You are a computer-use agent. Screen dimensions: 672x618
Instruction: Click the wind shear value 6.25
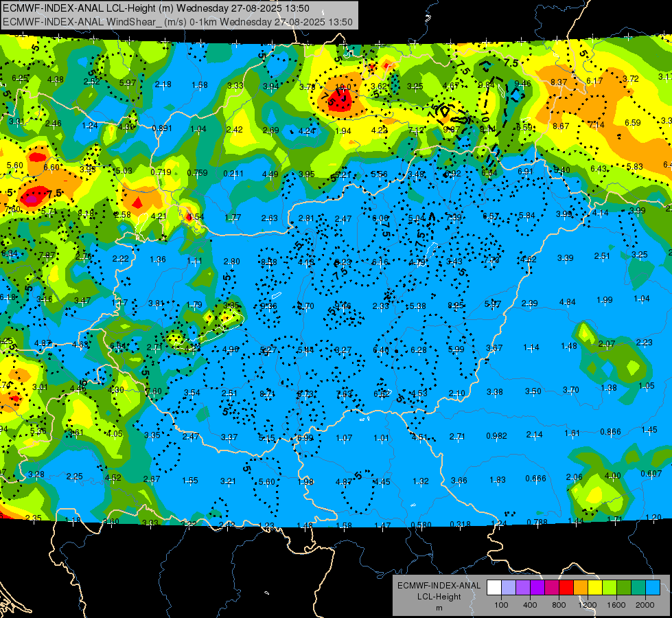pos(20,78)
